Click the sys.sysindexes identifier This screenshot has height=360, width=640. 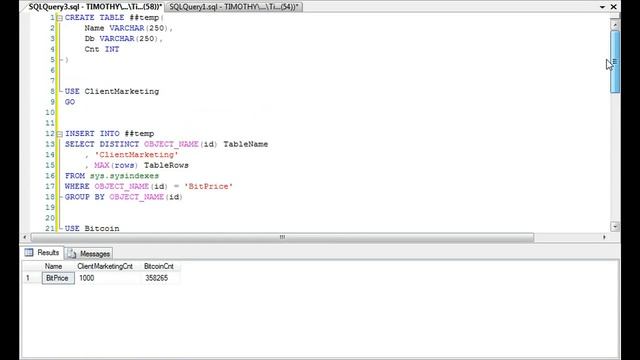tap(124, 176)
